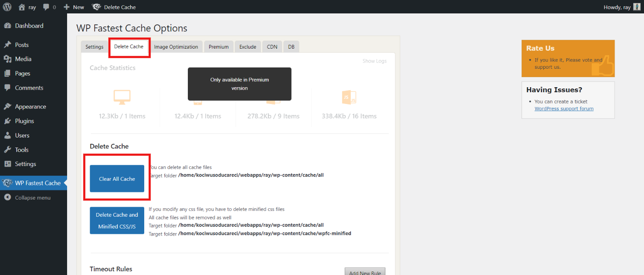Click the Settings sliders icon in sidebar
The image size is (644, 275).
[x=8, y=164]
